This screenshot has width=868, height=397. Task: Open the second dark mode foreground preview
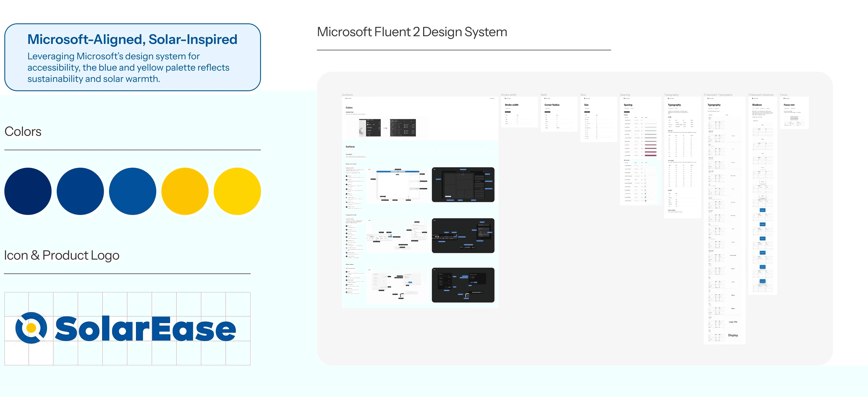tap(463, 236)
